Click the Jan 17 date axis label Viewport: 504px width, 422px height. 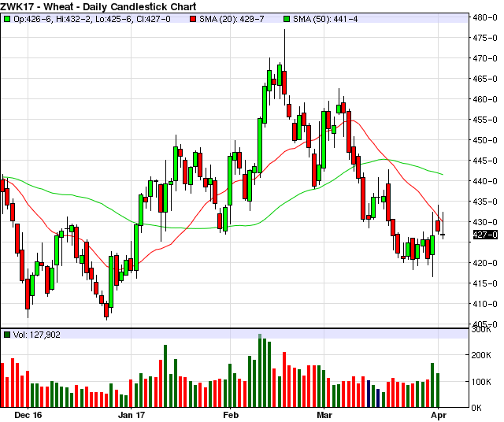click(132, 415)
